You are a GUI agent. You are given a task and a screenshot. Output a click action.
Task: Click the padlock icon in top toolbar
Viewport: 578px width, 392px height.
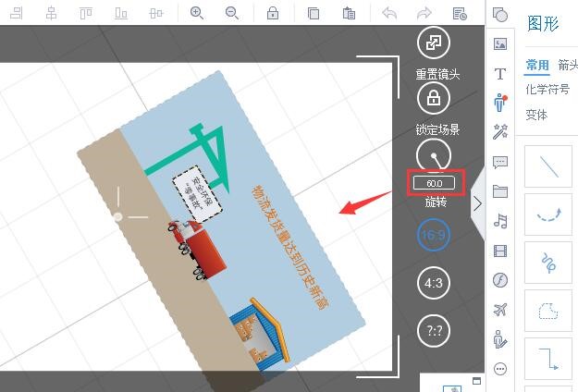click(273, 13)
